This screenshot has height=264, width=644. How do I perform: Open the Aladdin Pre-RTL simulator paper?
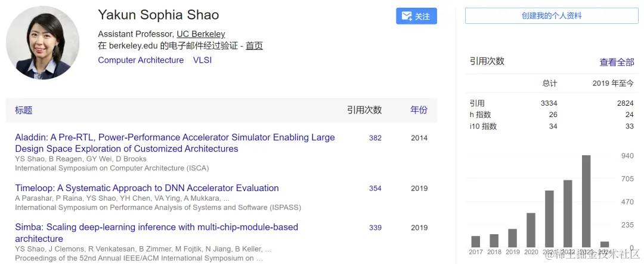[x=175, y=143]
